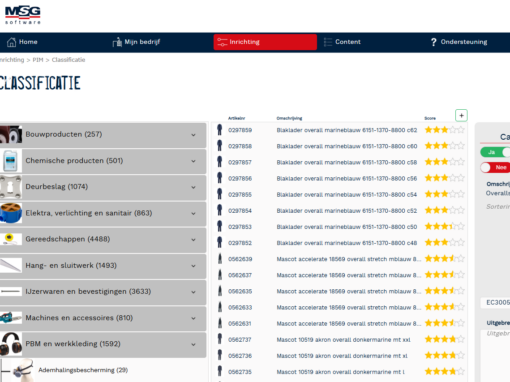Click the Ondersteuning question mark icon
The height and width of the screenshot is (382, 510).
click(x=433, y=42)
